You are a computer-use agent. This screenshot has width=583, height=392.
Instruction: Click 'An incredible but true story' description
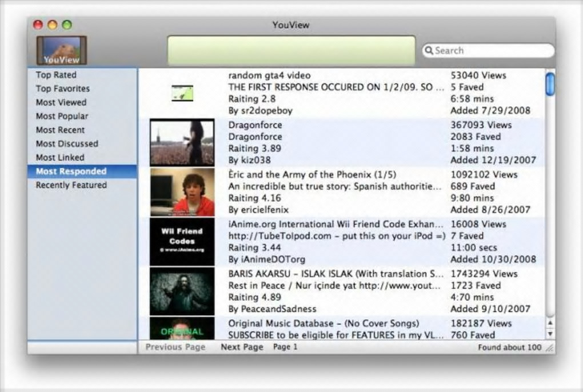pos(335,186)
